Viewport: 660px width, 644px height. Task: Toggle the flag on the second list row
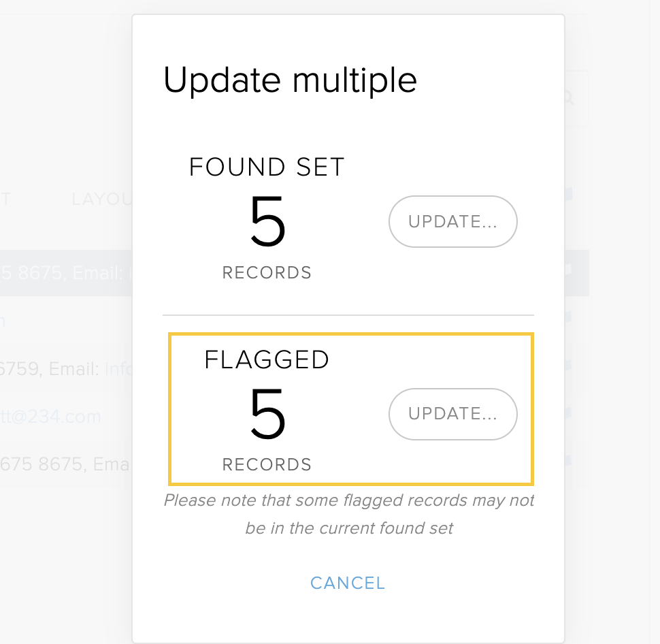pos(568,317)
